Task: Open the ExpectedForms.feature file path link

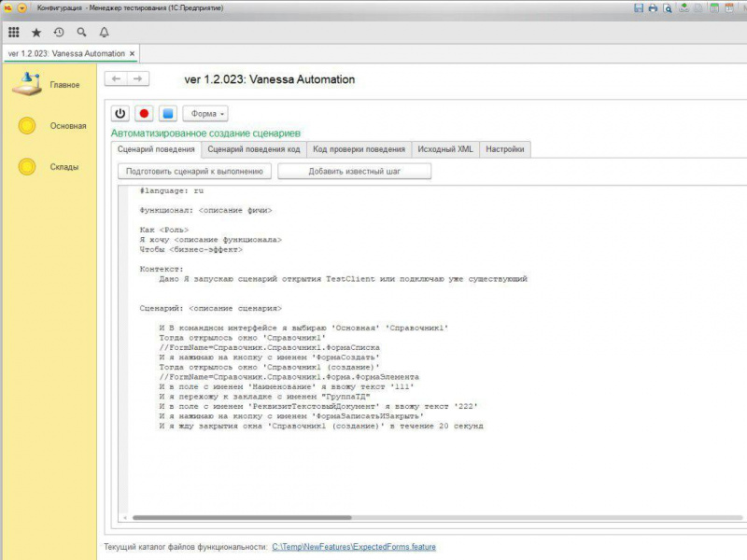Action: pos(353,547)
